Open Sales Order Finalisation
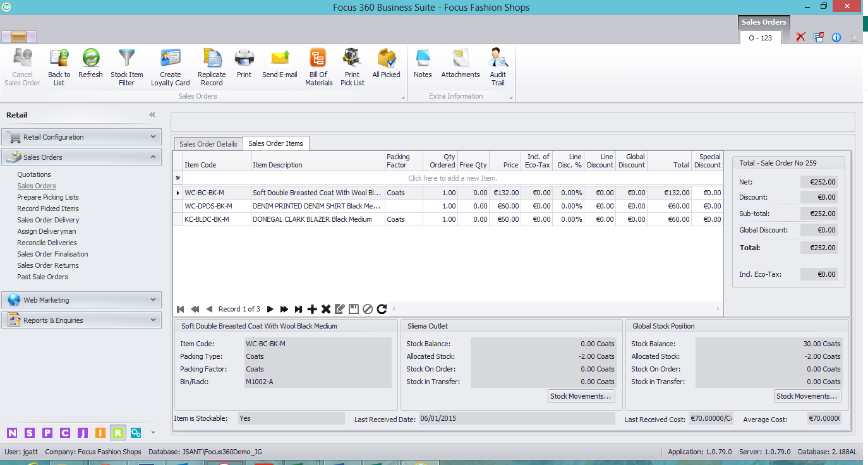 pyautogui.click(x=53, y=254)
